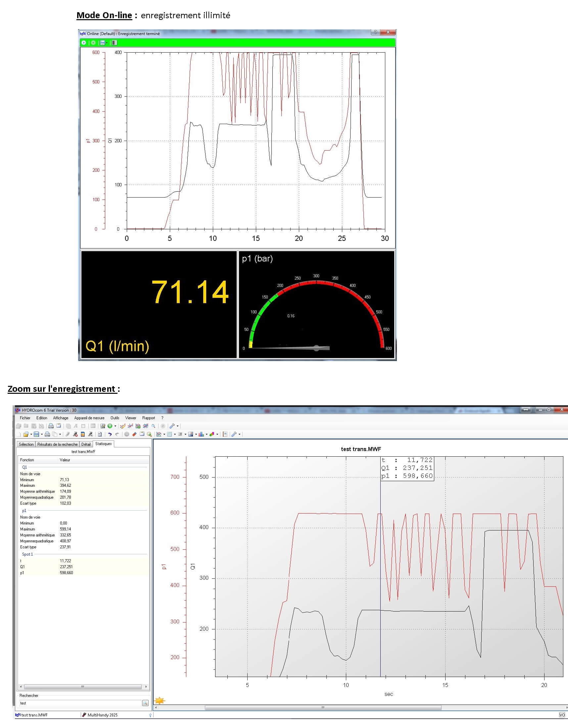Click the undo arrow in the toolbar
Image resolution: width=568 pixels, height=728 pixels.
[110, 434]
